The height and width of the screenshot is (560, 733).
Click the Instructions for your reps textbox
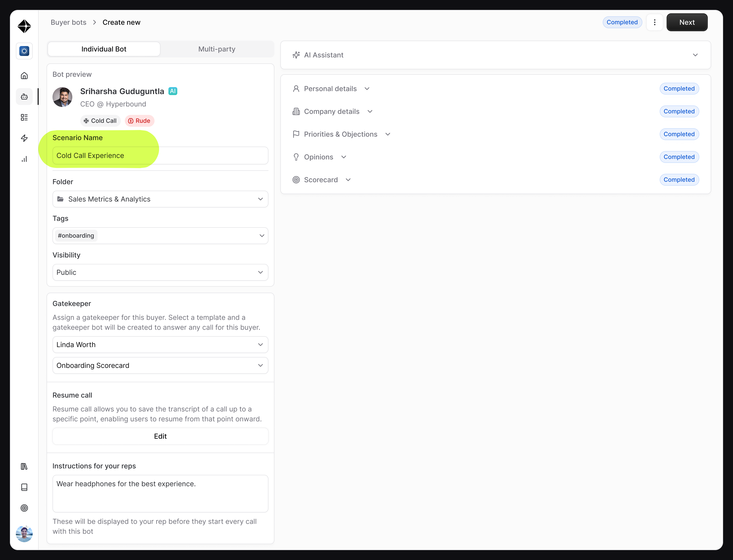coord(160,493)
